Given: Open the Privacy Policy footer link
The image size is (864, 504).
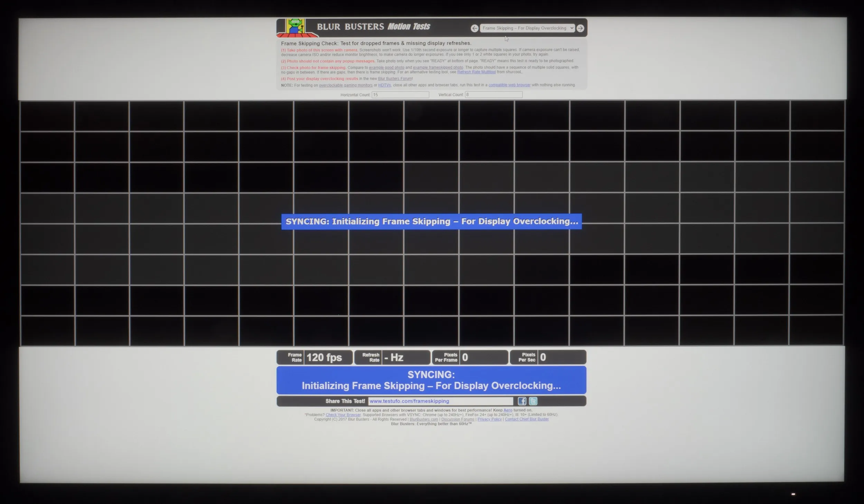Looking at the screenshot, I should 489,419.
